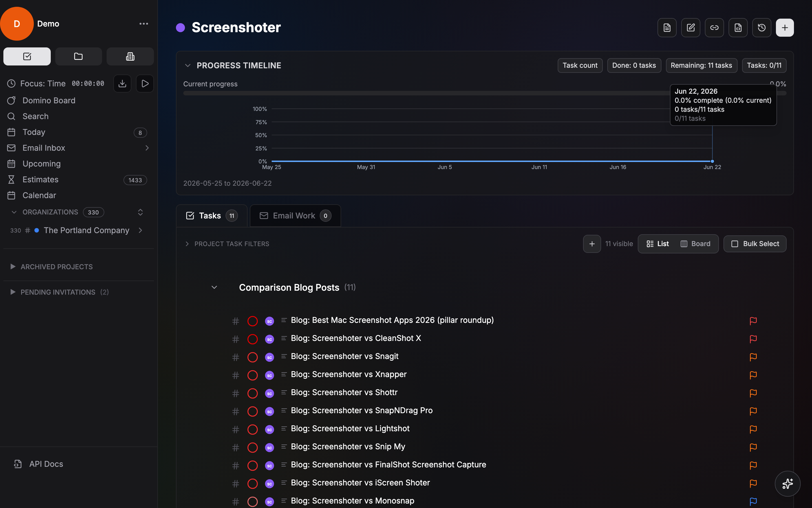Open the AI sparkle assistant button
Image resolution: width=812 pixels, height=508 pixels.
pos(787,483)
